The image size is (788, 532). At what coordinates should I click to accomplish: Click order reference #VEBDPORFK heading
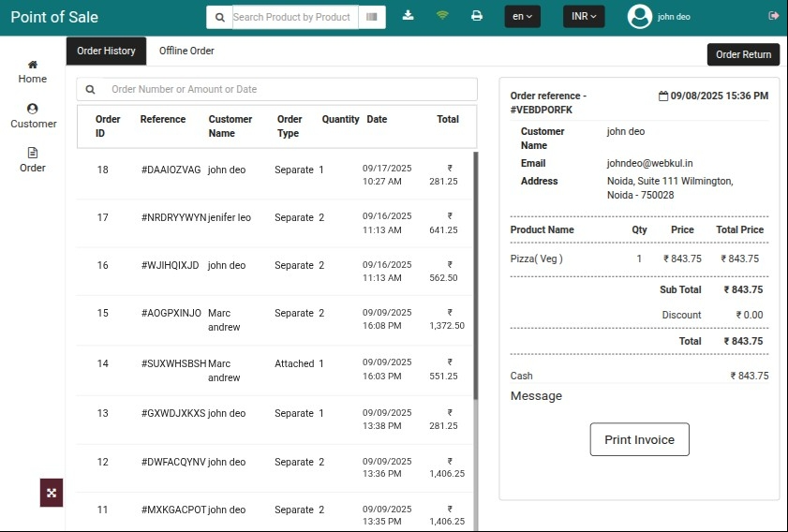click(548, 102)
